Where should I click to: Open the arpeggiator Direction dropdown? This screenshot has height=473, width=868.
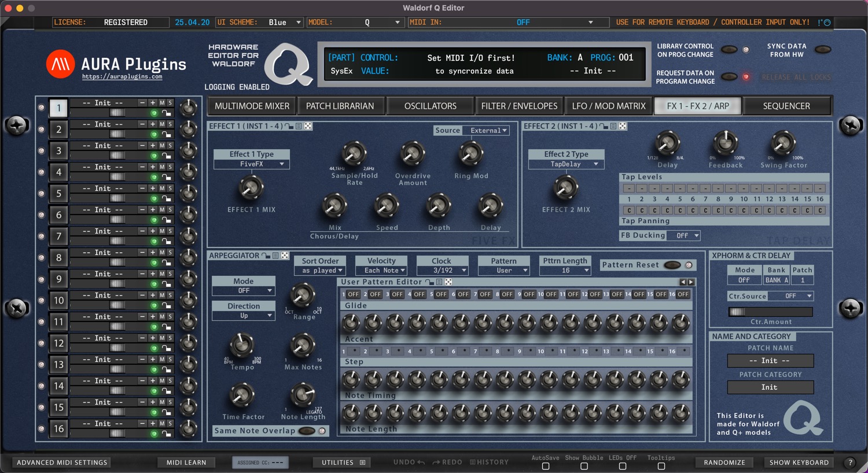(x=243, y=316)
